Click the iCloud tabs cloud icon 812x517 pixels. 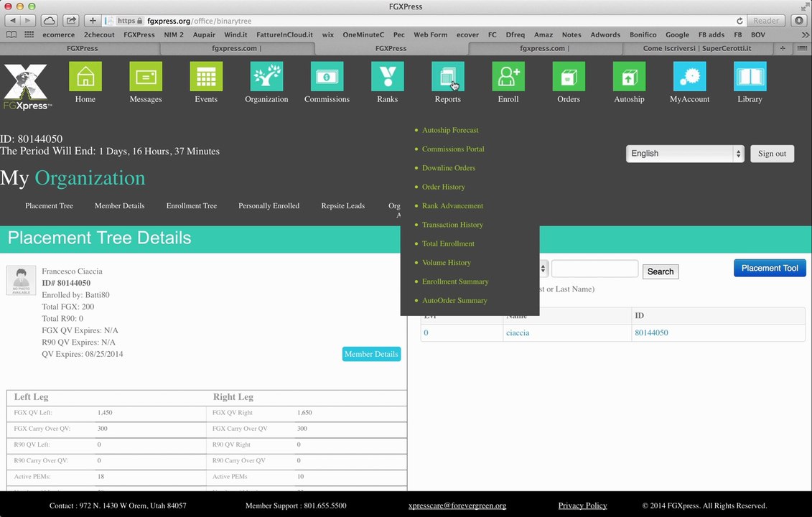pos(50,21)
